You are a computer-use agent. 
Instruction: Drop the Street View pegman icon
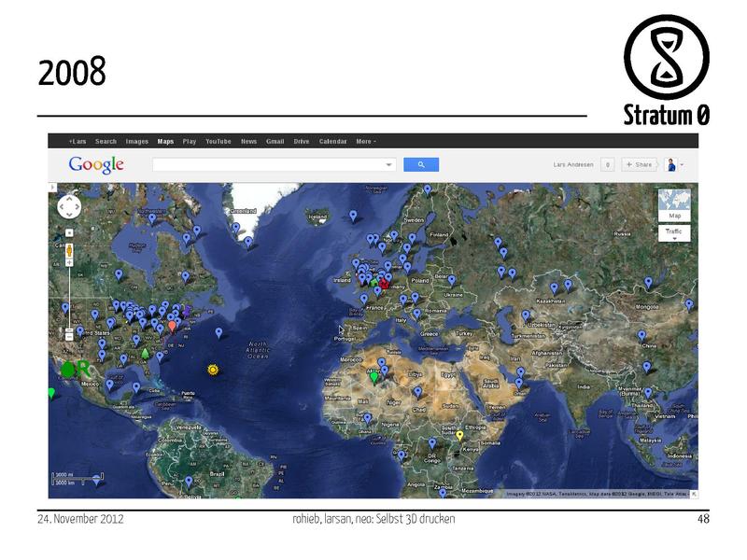click(x=69, y=252)
